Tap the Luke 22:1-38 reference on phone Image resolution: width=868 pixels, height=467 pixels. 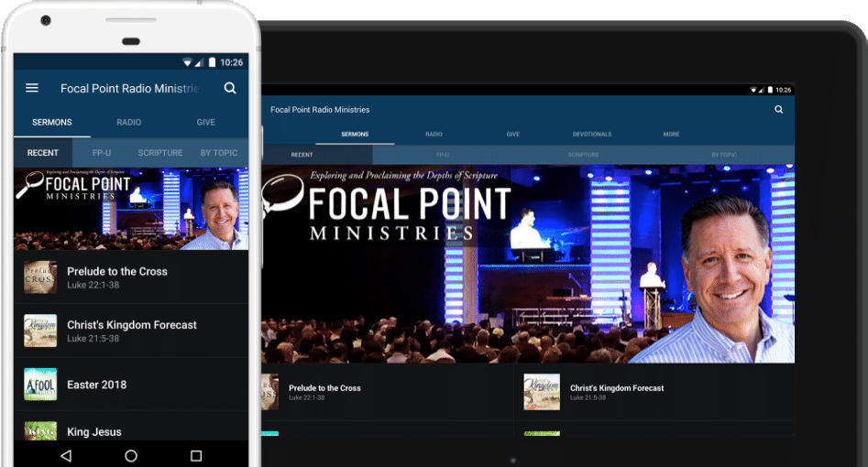click(93, 285)
